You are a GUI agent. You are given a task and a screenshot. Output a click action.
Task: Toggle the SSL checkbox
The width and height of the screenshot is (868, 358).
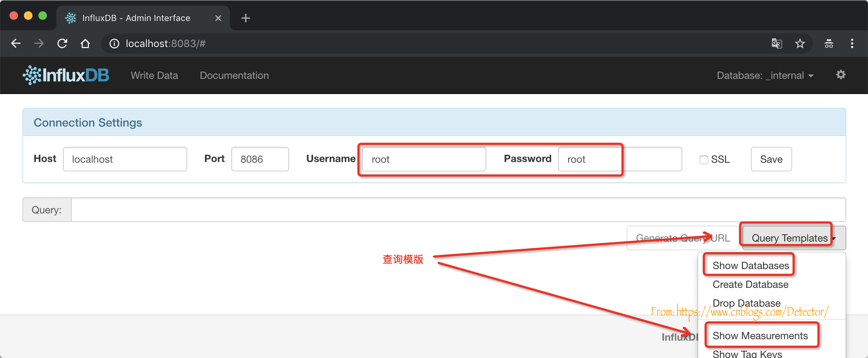click(704, 159)
